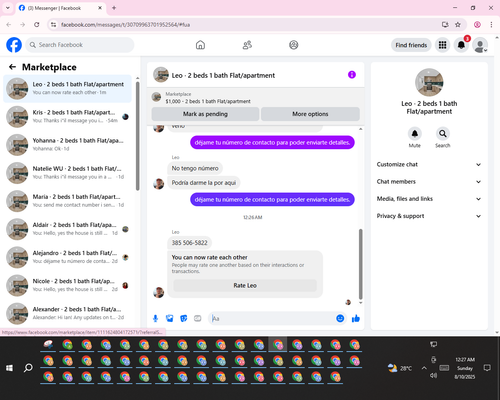Open the weather widget showing 28°C
500x400 pixels.
coord(400,368)
